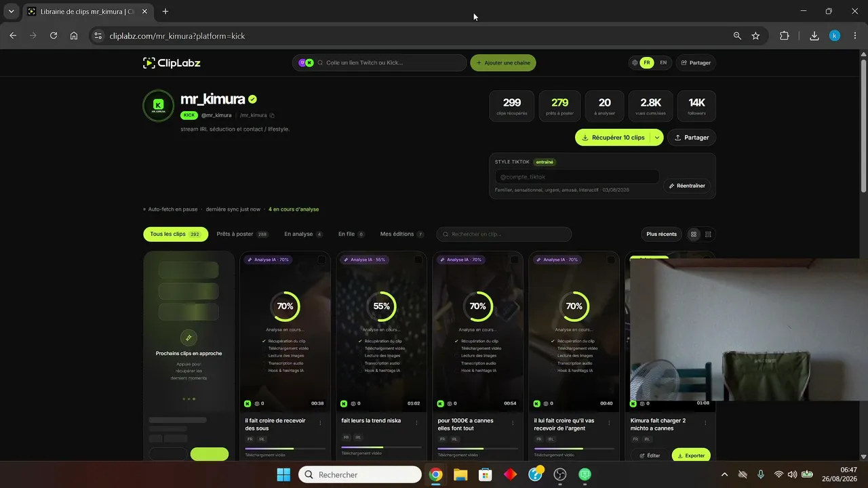Open options menu for 'il lui fait croire qu'il vas recevoir de l'argent'
Screen dimensions: 868x488
[x=610, y=423]
